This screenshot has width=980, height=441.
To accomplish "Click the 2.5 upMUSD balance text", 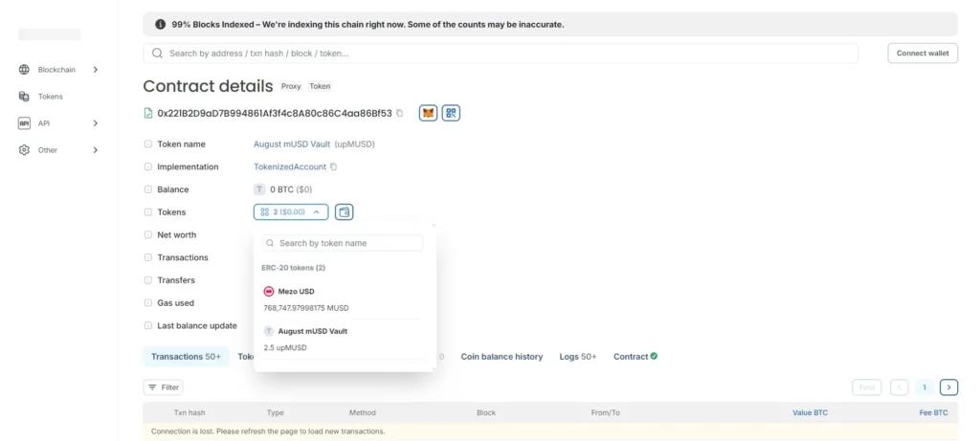I will [x=285, y=347].
